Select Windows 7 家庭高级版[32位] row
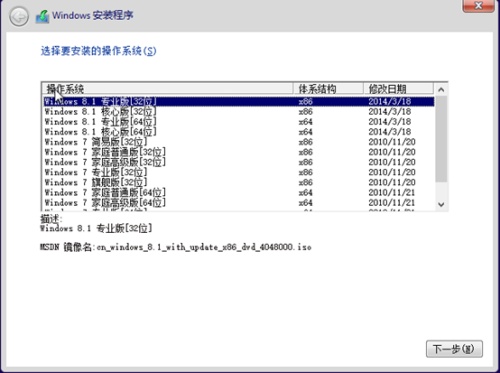This screenshot has height=373, width=500. (x=239, y=162)
